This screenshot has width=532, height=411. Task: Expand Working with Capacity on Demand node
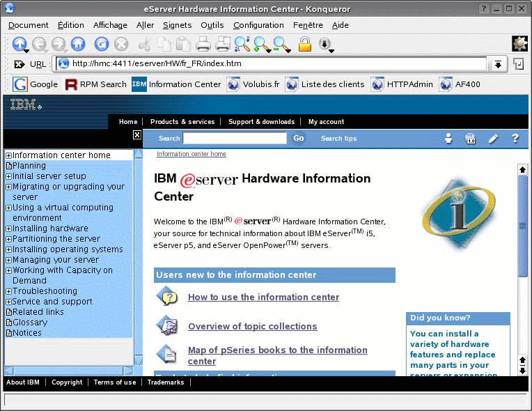tap(9, 271)
